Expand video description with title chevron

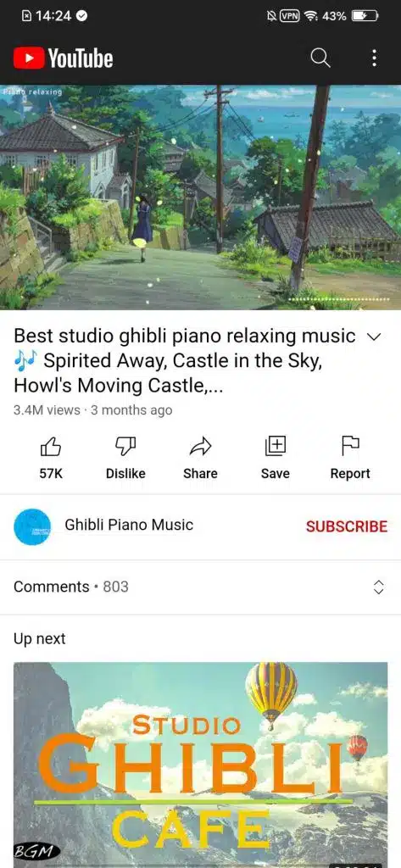click(375, 337)
